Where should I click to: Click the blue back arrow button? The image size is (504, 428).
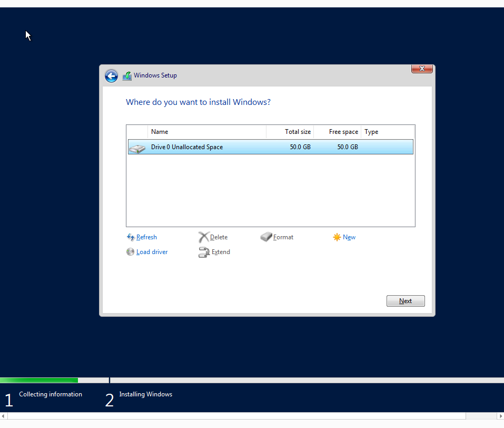click(x=111, y=76)
